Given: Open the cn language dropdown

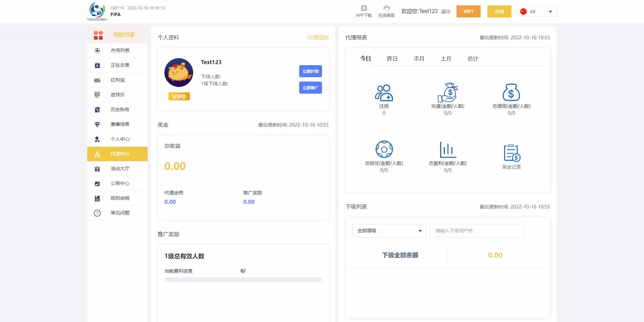Looking at the screenshot, I should 537,11.
